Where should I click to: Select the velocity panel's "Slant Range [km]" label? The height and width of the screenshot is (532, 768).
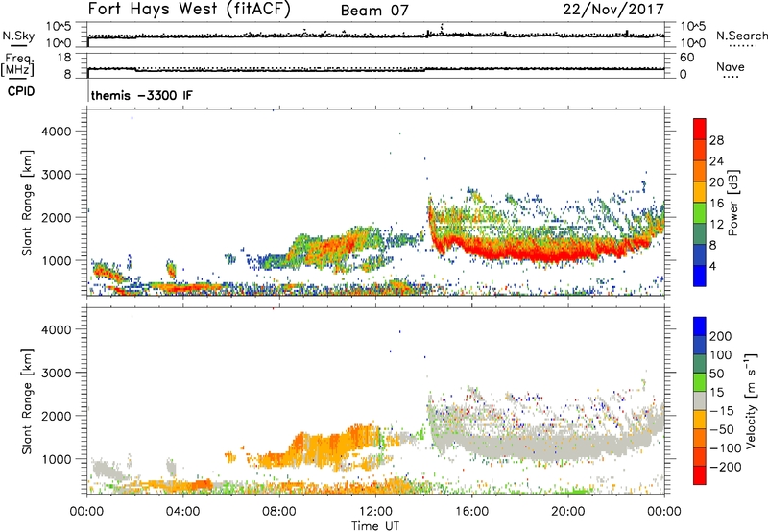(x=27, y=401)
